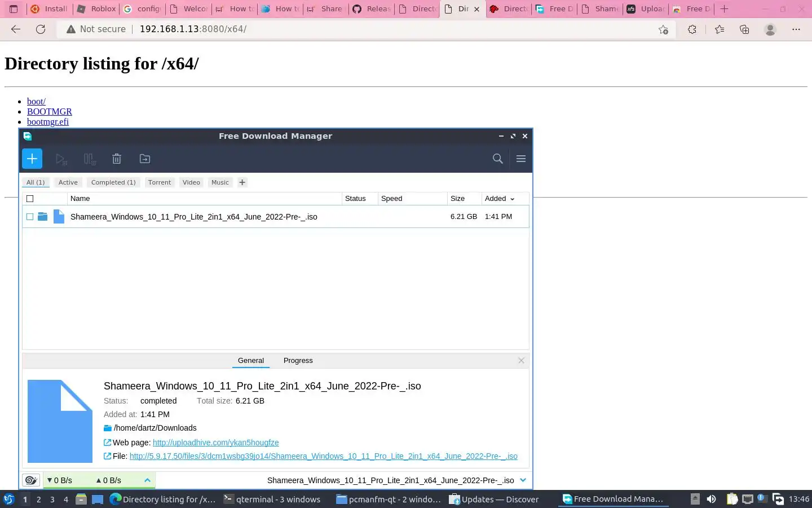Open the bootmgr.efi file link
Screen dimensions: 812x508
[x=48, y=122]
